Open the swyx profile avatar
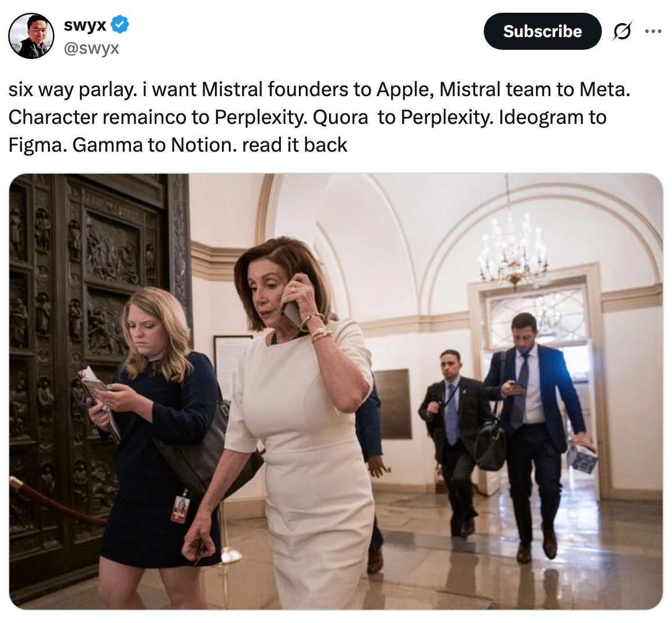672x623 pixels. [x=31, y=35]
